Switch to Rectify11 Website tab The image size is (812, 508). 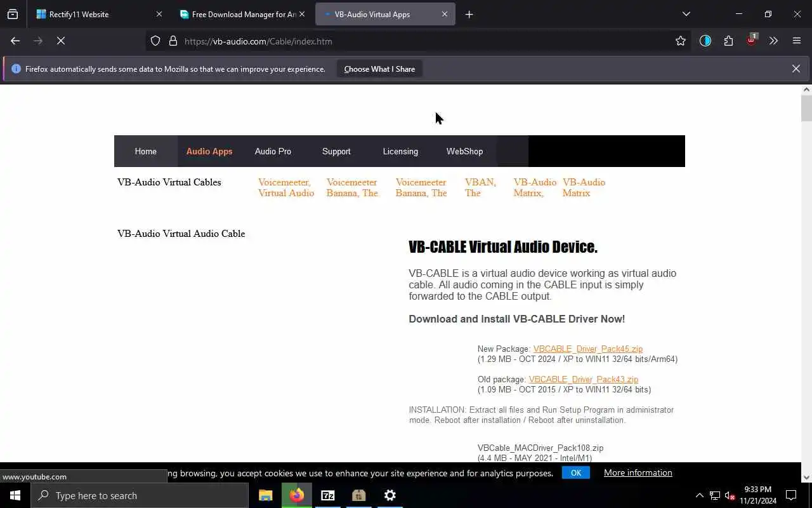[x=98, y=14]
